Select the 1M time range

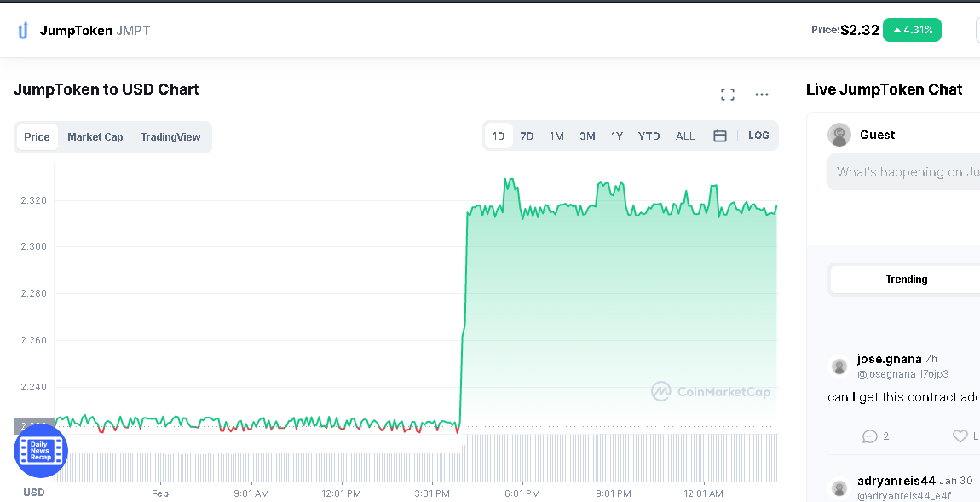click(556, 136)
